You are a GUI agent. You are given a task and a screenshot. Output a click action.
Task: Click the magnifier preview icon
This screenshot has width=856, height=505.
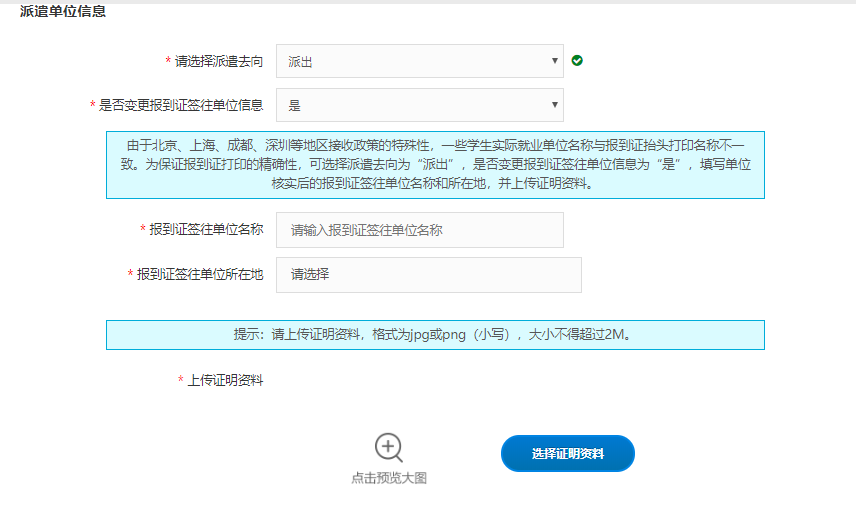pos(389,447)
